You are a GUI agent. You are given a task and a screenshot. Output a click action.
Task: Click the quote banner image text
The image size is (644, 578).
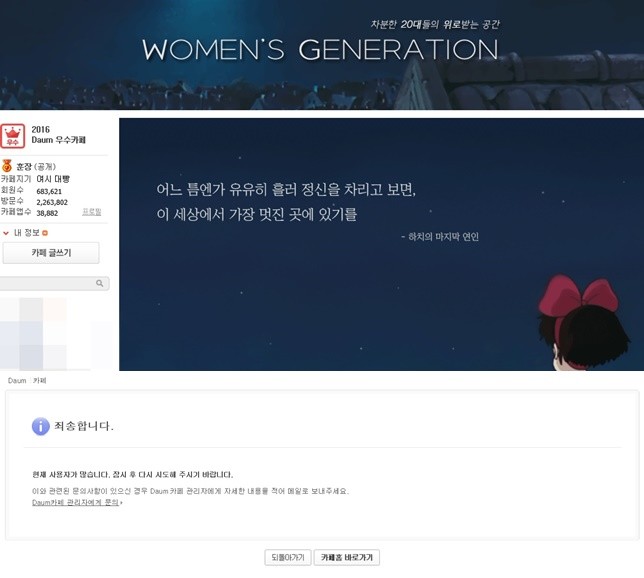pyautogui.click(x=285, y=202)
